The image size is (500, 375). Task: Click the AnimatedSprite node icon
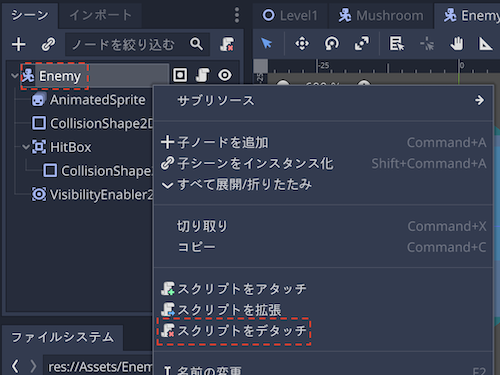pyautogui.click(x=39, y=99)
